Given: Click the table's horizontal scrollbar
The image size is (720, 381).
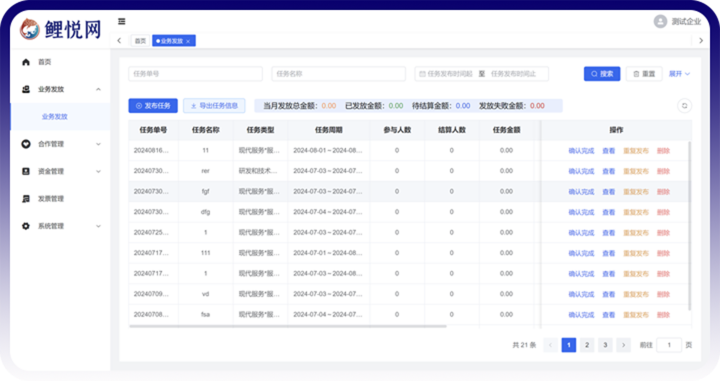Looking at the screenshot, I should 288,326.
